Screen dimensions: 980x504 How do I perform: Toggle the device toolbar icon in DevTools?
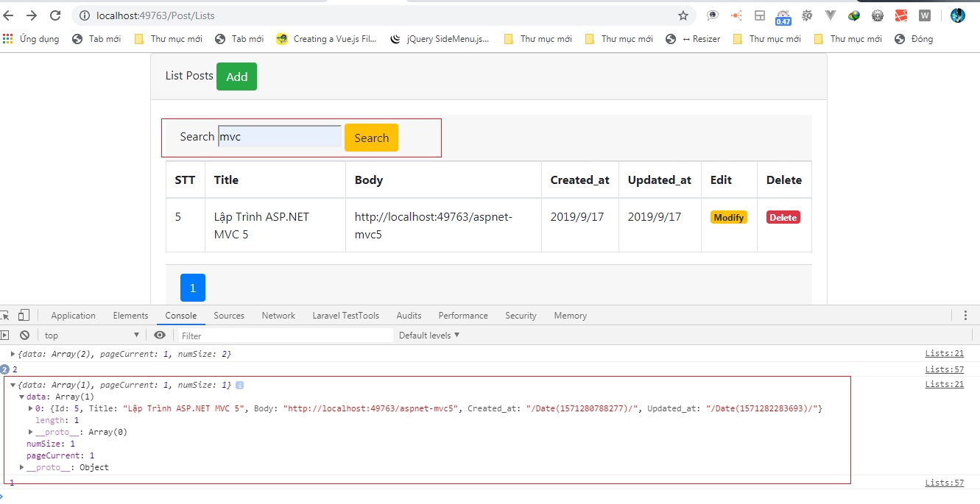pyautogui.click(x=24, y=316)
